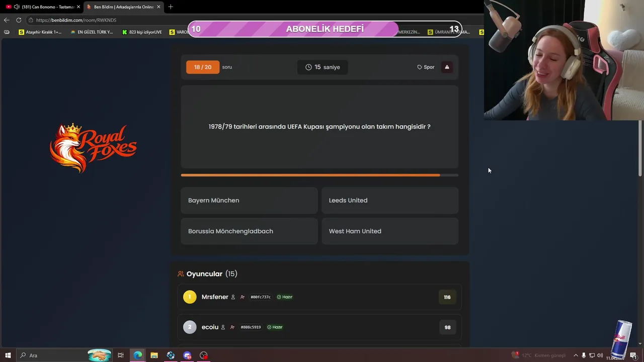
Task: Click the person icon next to Mrsfener
Action: [x=233, y=297]
